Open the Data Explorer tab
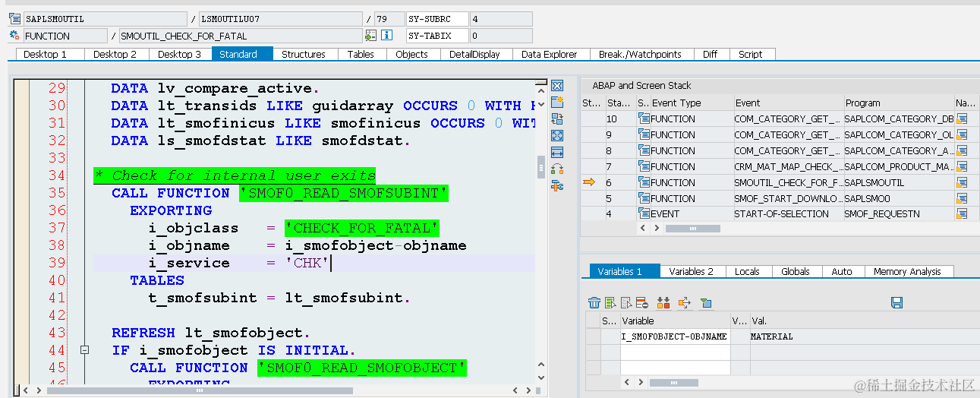The width and height of the screenshot is (980, 398). 550,54
